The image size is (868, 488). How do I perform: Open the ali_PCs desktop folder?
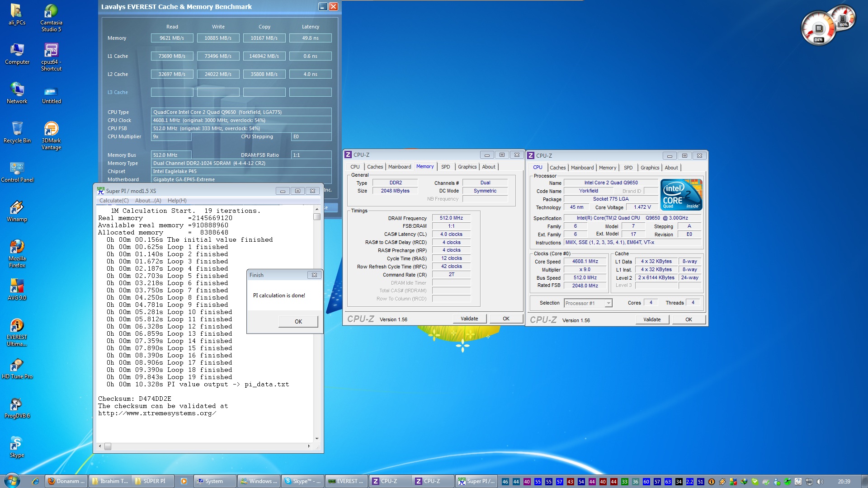click(x=17, y=14)
